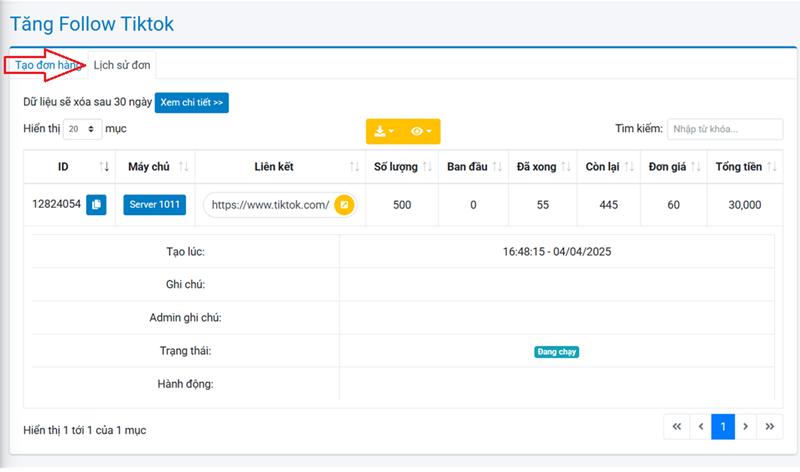The width and height of the screenshot is (800, 472).
Task: Click the 55 completed cell
Action: point(543,205)
